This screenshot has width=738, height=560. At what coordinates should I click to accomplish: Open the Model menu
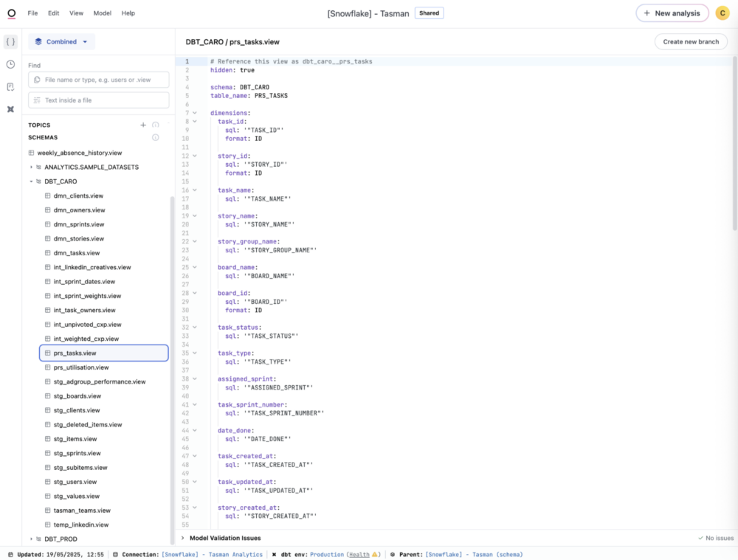(102, 13)
